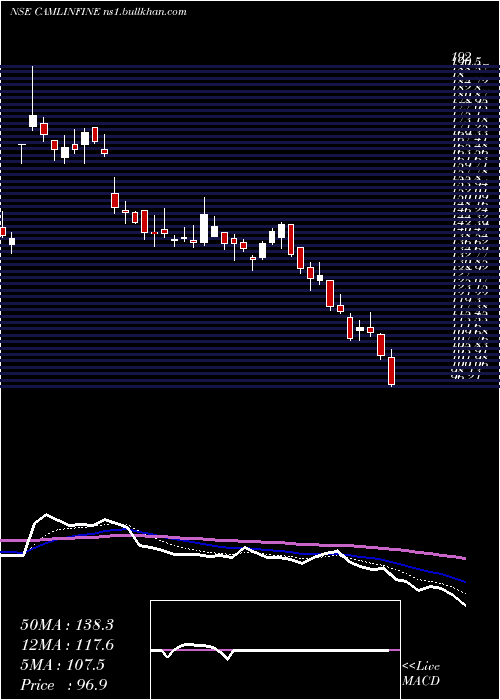Click the MACD inset chart panel
The width and height of the screenshot is (500, 700).
tap(275, 650)
